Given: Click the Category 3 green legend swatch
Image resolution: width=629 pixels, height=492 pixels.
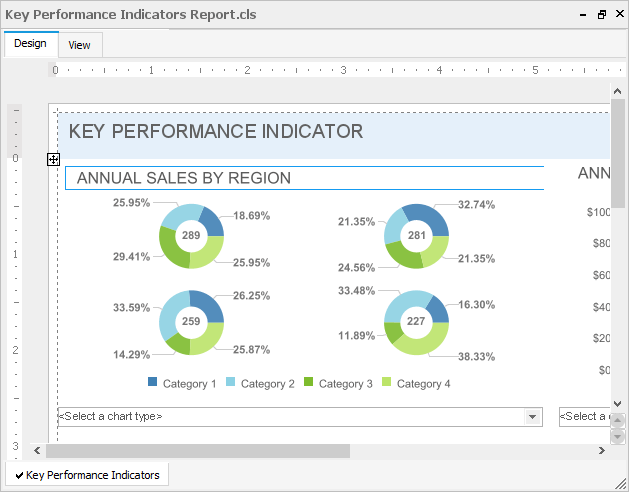Looking at the screenshot, I should coord(308,383).
